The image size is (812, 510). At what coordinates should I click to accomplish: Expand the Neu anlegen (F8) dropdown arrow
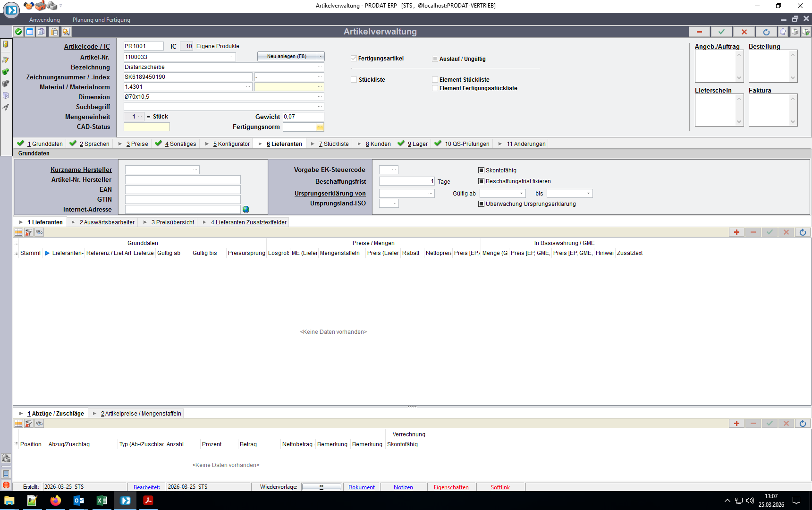(321, 56)
